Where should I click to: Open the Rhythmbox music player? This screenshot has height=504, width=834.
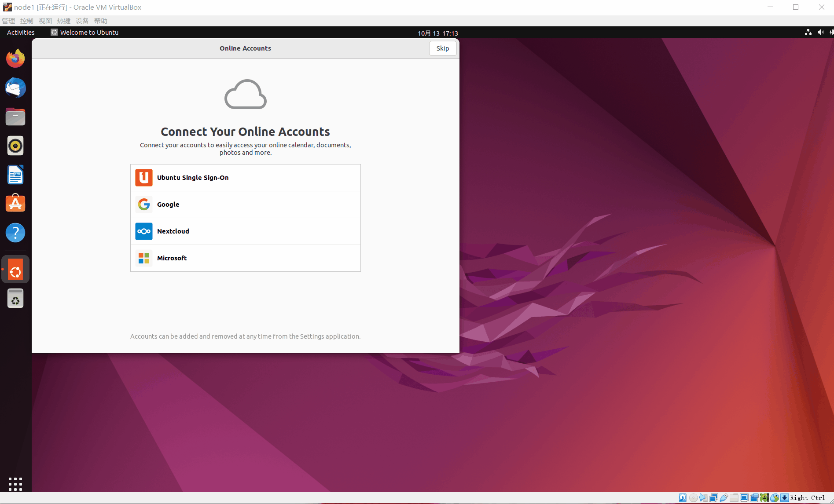[x=15, y=146]
